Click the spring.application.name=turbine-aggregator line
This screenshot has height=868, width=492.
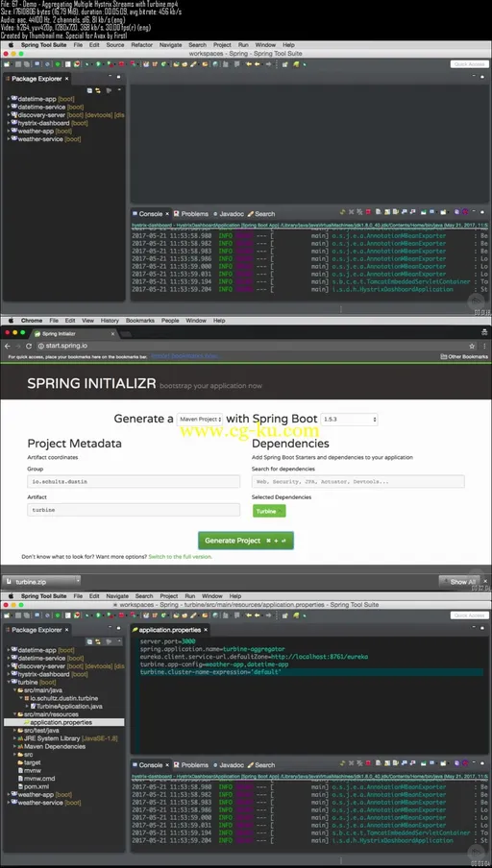coord(212,649)
